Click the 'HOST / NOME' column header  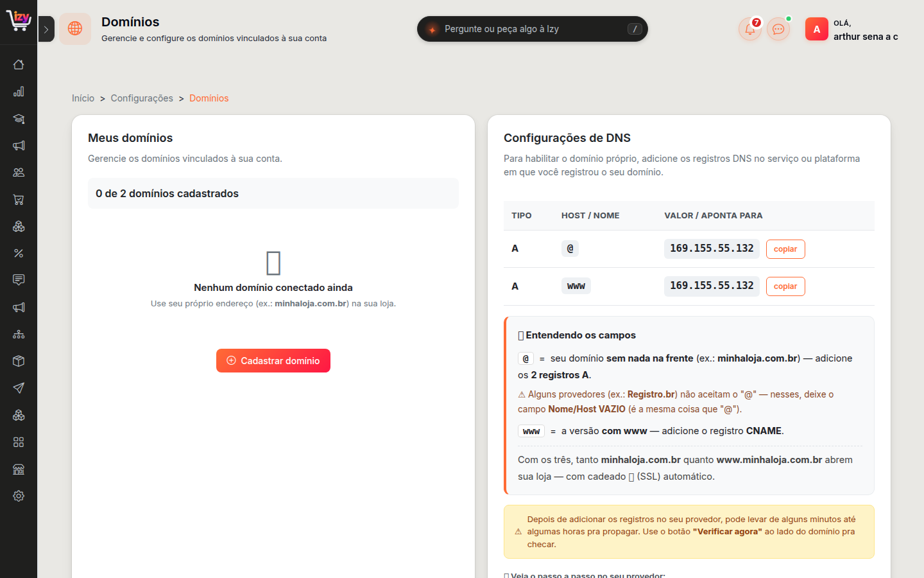[590, 216]
